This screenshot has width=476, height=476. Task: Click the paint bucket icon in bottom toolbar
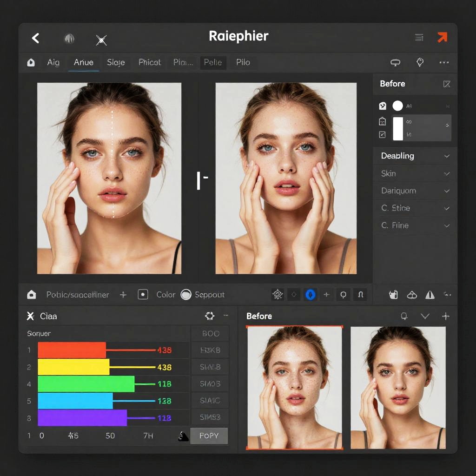(x=393, y=294)
